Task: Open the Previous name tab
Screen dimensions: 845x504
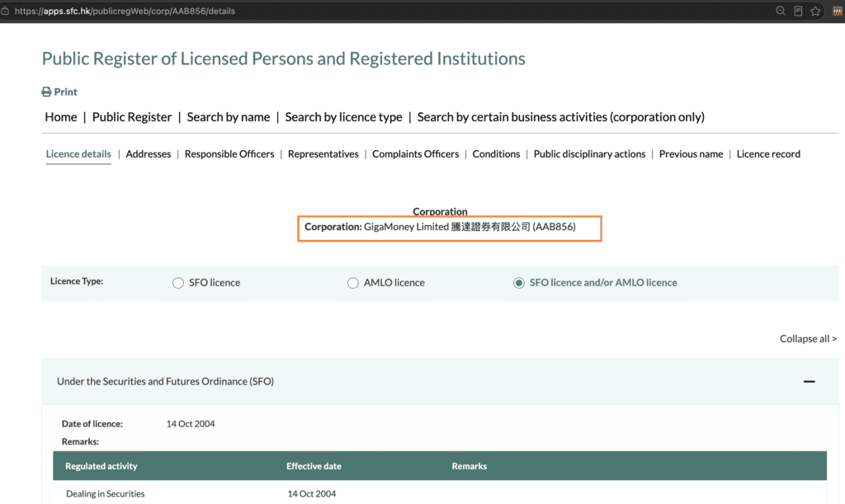Action: click(691, 154)
